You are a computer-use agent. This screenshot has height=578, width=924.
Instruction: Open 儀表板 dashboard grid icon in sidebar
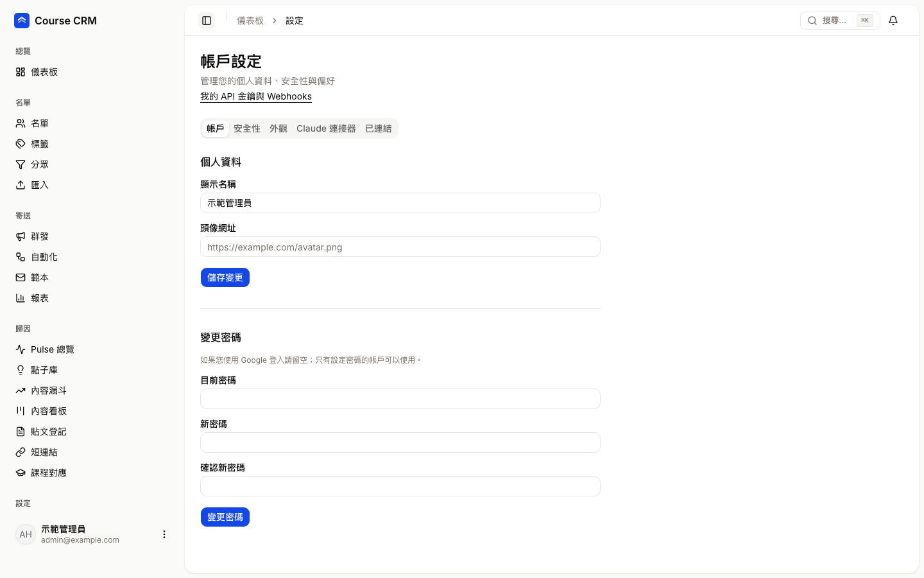pos(21,72)
